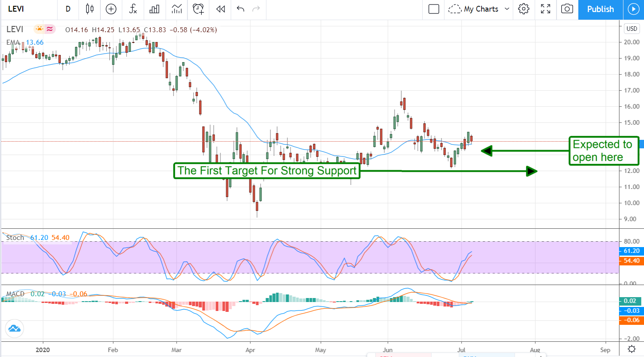Change the D time interval
Image resolution: width=644 pixels, height=357 pixels.
pos(68,9)
